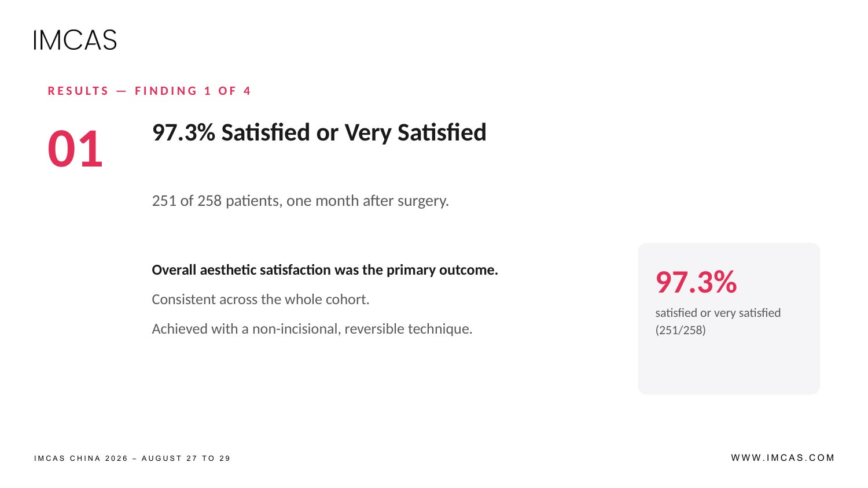868x488 pixels.
Task: Select the large pink 01 number
Action: [75, 149]
